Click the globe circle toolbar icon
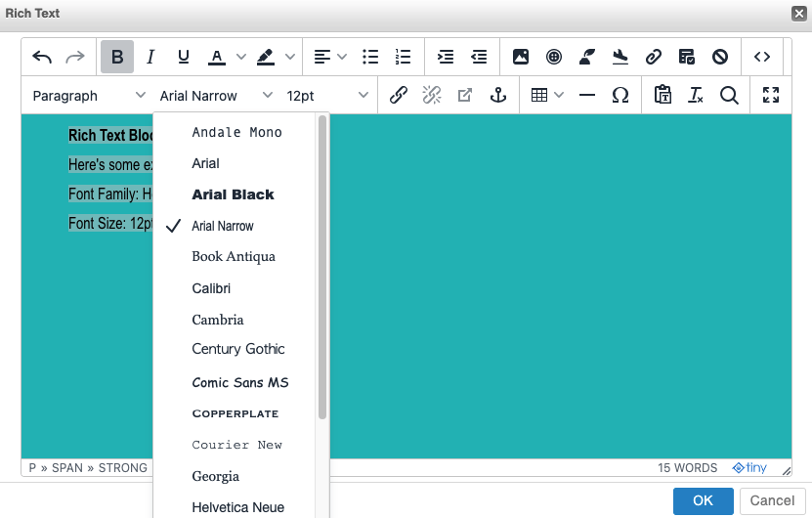The width and height of the screenshot is (812, 518). click(554, 57)
